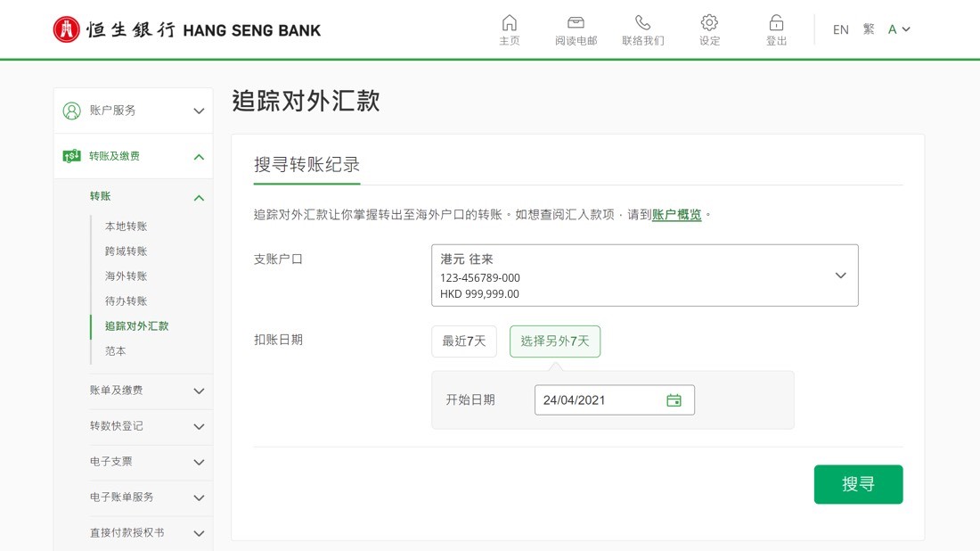Select 本地转账 in sidebar
980x551 pixels.
[127, 226]
